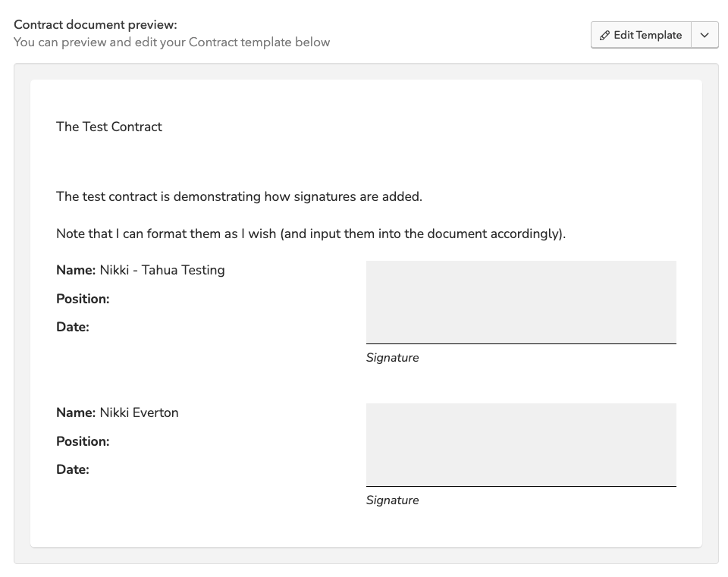Click the name 'Nikki - Tahua Testing'
The height and width of the screenshot is (577, 728).
162,270
